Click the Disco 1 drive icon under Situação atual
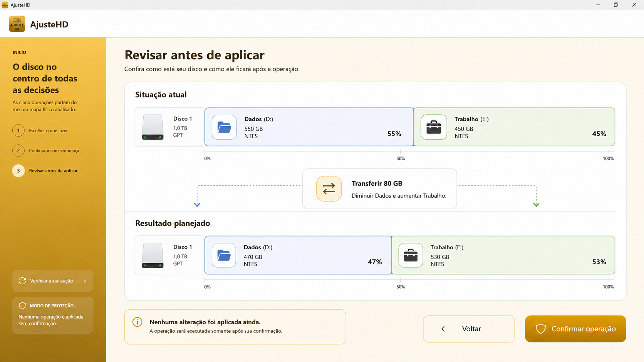The width and height of the screenshot is (644, 362). (x=153, y=127)
